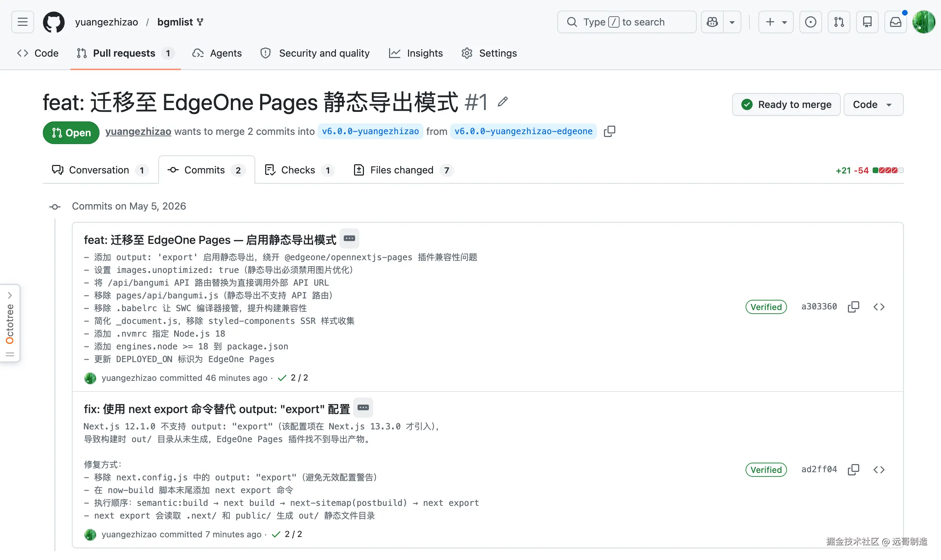Open base branch v6.0.0-yuangezhizao

click(x=370, y=131)
